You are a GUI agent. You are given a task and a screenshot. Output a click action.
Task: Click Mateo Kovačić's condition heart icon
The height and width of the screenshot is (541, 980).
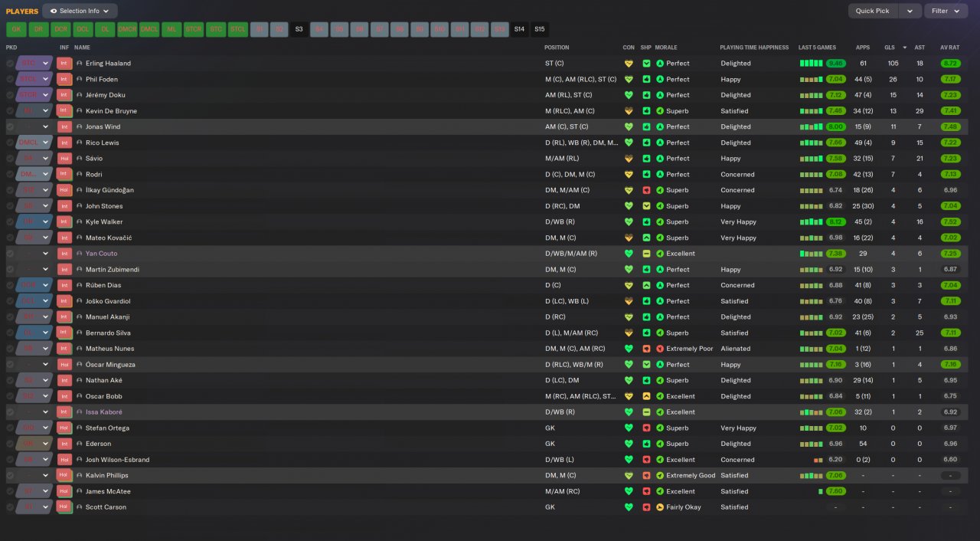(629, 238)
